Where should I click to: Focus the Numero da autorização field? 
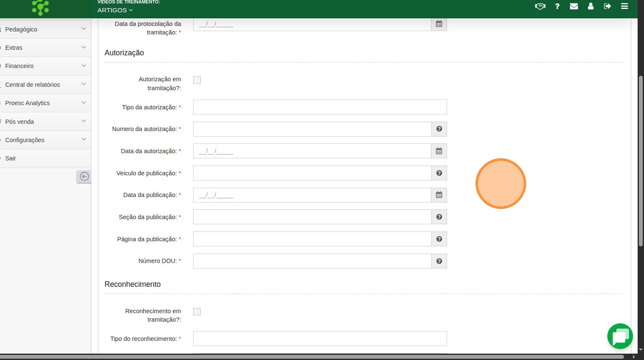pos(312,129)
